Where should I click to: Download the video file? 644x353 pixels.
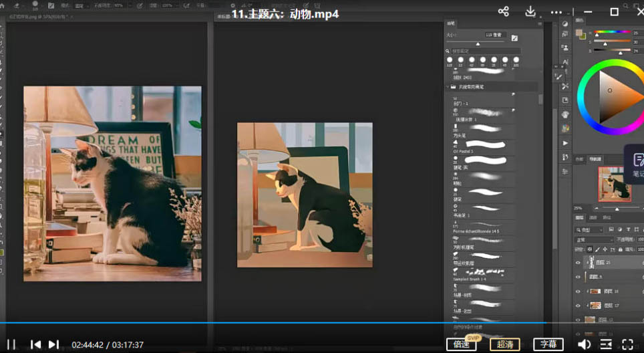click(530, 11)
